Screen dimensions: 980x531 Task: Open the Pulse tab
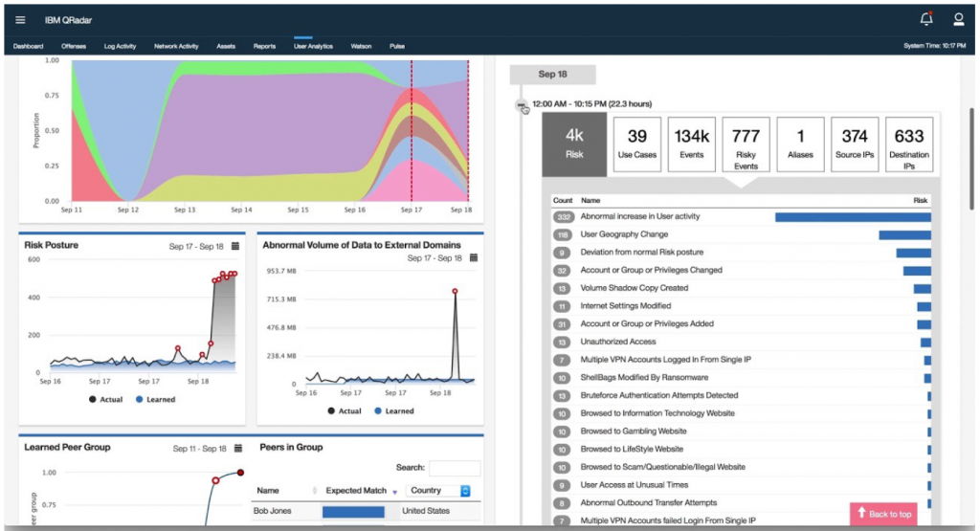click(x=397, y=46)
